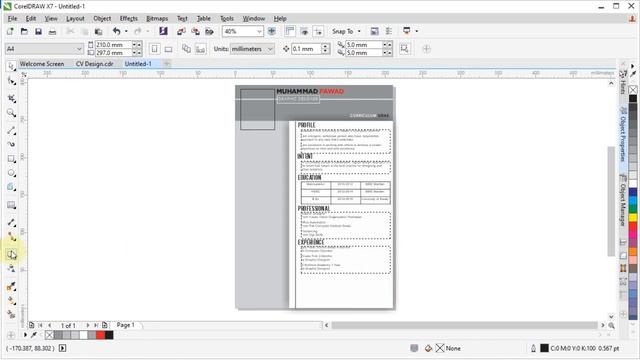Select the Polygon tool

click(11, 187)
